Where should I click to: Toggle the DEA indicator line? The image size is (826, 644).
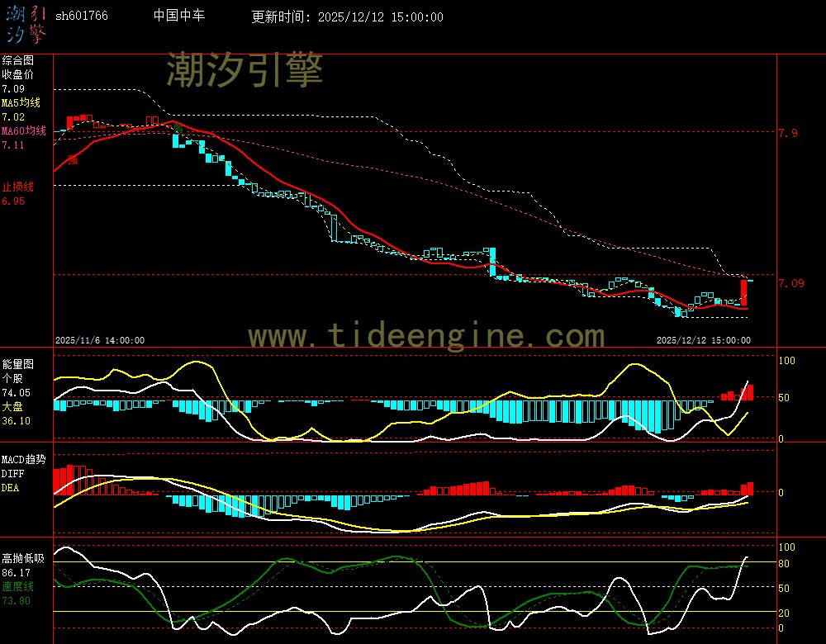tap(9, 486)
